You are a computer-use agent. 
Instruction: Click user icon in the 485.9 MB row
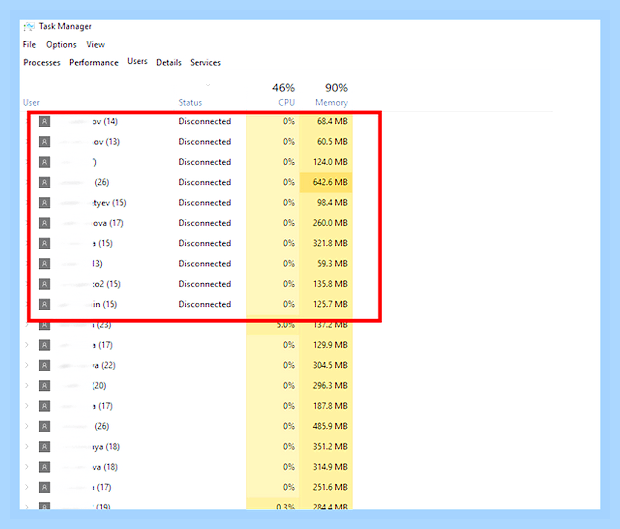pos(45,426)
